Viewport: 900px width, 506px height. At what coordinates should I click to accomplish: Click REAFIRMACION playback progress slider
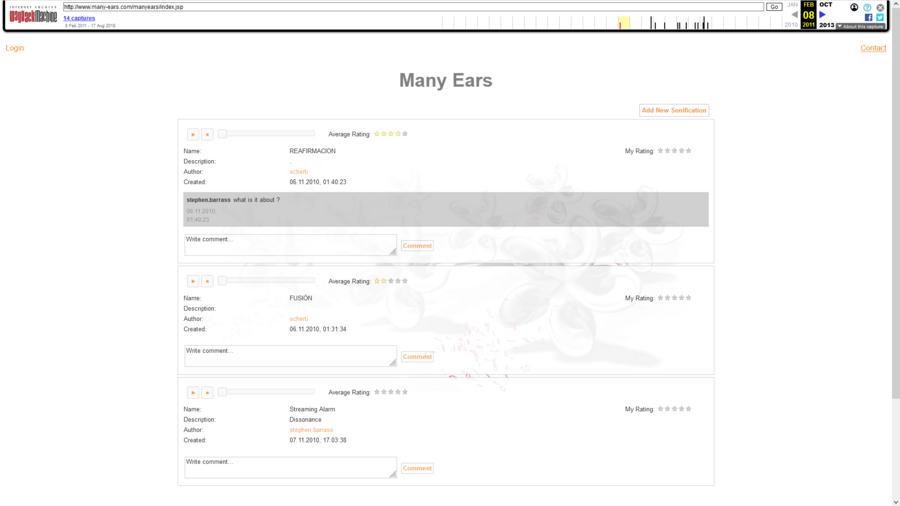click(266, 134)
